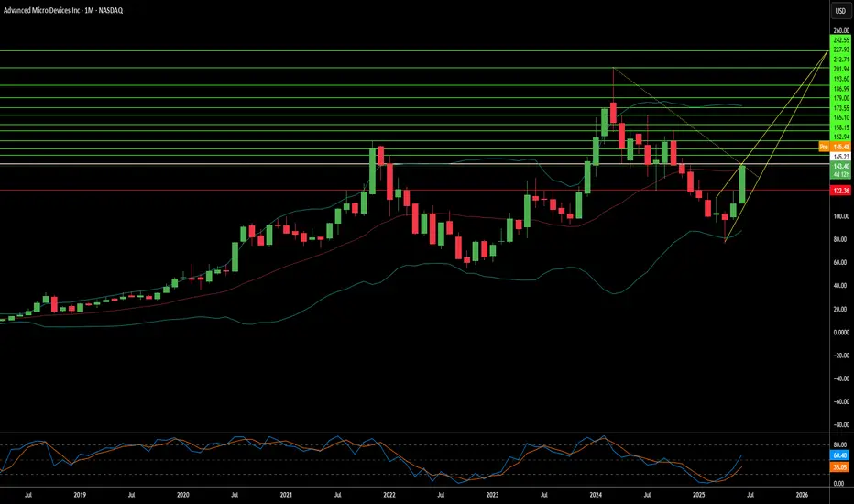Select the 0.0000 price scale tick

click(840, 332)
